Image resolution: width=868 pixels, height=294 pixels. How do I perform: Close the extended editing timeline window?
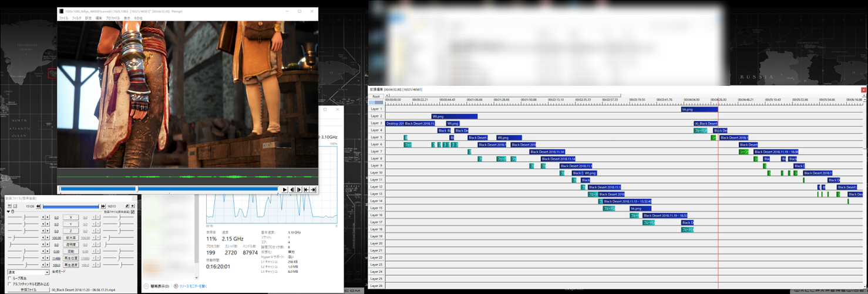coord(863,89)
